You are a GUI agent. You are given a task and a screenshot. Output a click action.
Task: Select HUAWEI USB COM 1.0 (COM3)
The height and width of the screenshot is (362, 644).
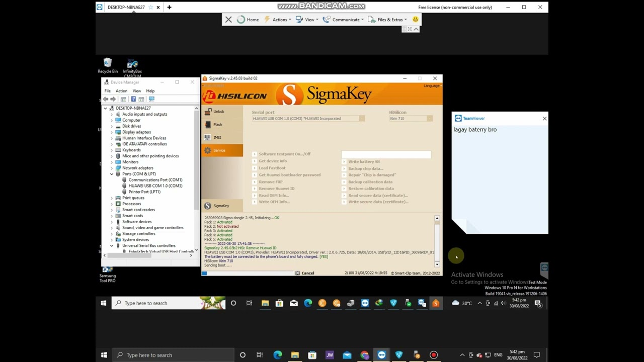pyautogui.click(x=155, y=186)
